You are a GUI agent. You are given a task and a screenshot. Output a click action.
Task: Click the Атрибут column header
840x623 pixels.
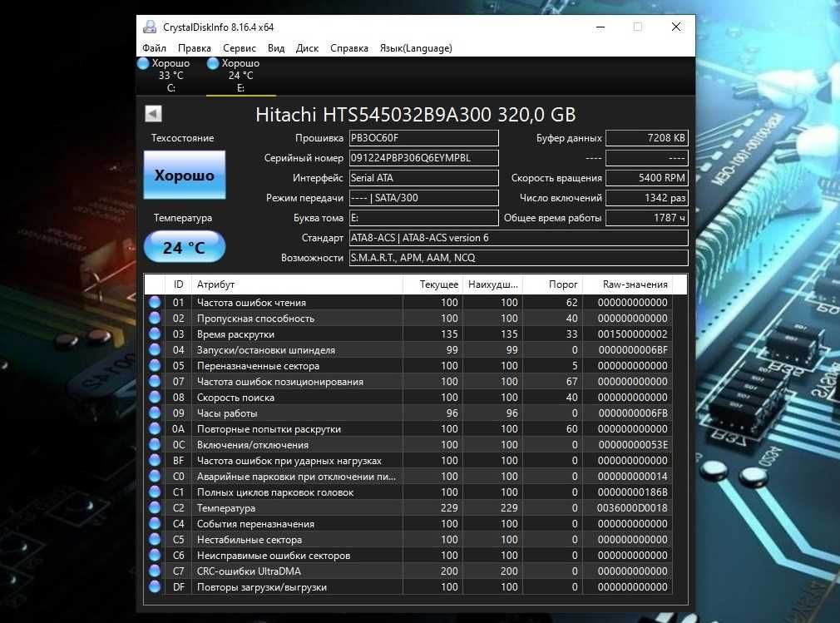coord(297,284)
